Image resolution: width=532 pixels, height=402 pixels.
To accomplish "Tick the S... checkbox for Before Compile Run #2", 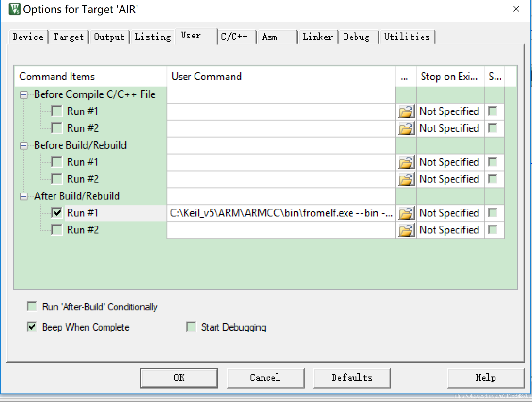I will click(493, 128).
